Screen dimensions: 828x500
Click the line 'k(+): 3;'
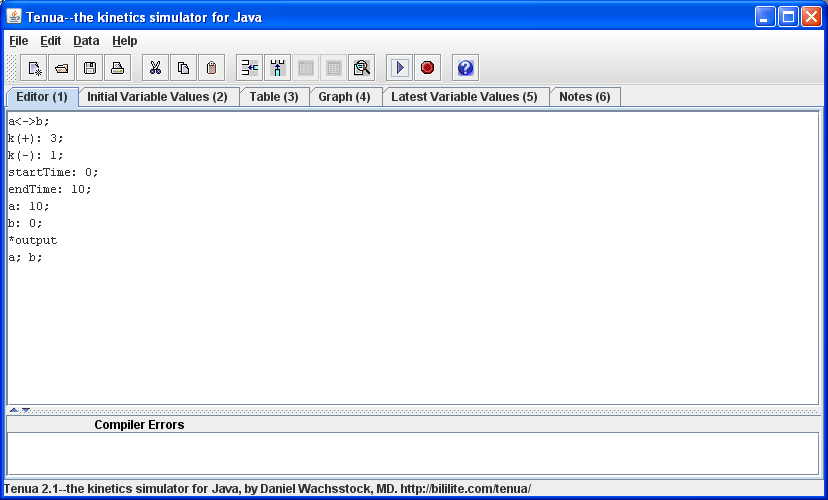(36, 138)
